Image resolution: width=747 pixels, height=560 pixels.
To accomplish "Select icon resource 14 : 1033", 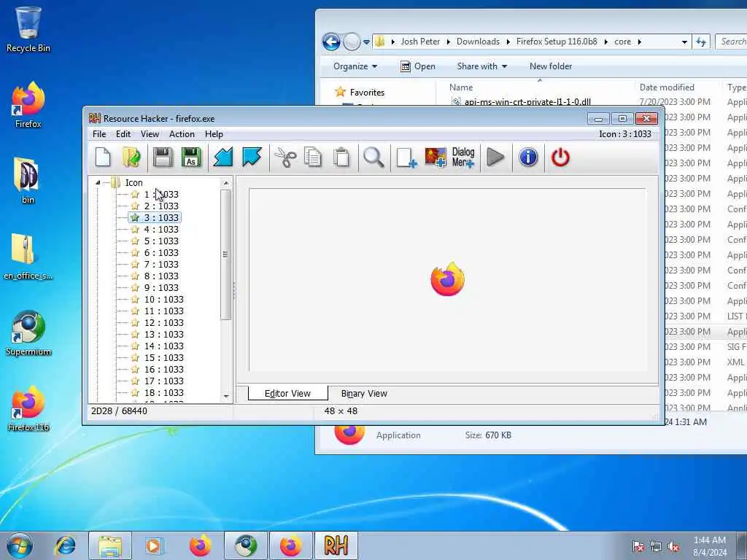I will pyautogui.click(x=163, y=346).
